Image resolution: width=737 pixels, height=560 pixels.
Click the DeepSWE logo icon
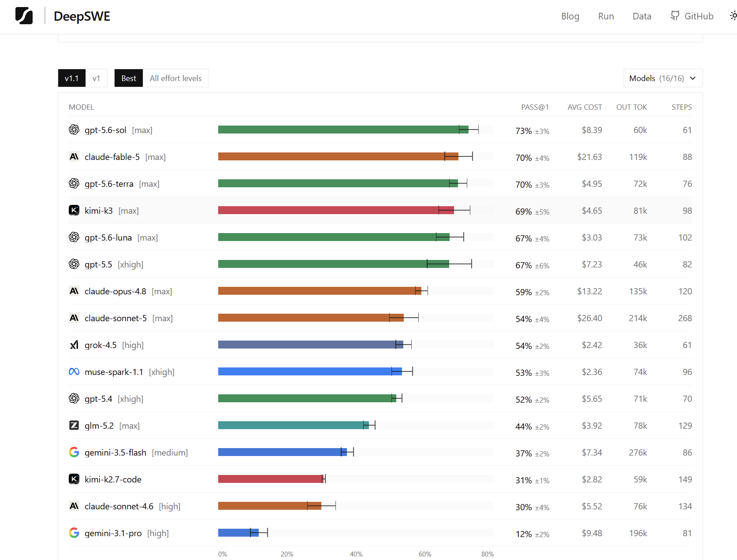point(24,16)
